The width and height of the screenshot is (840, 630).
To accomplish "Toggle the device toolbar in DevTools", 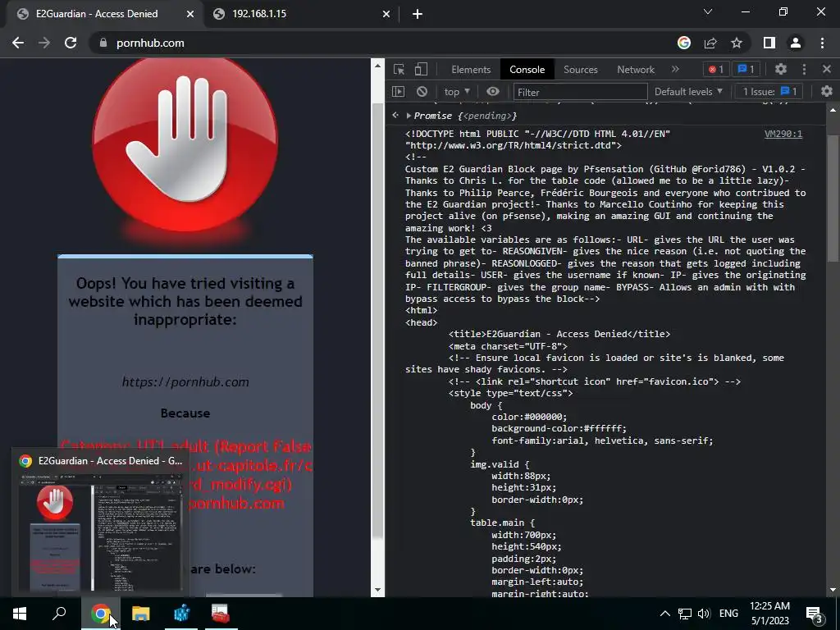I will pos(421,69).
